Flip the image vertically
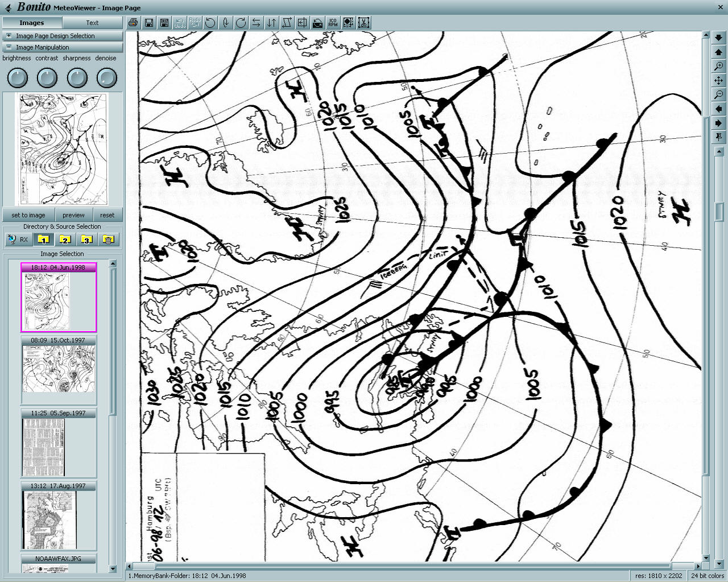728x582 pixels. [271, 23]
